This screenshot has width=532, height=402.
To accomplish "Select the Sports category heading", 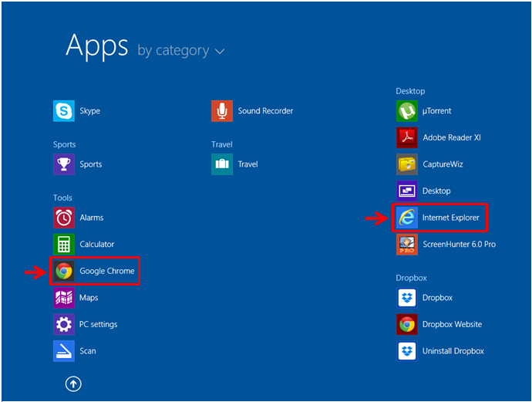I will [65, 144].
